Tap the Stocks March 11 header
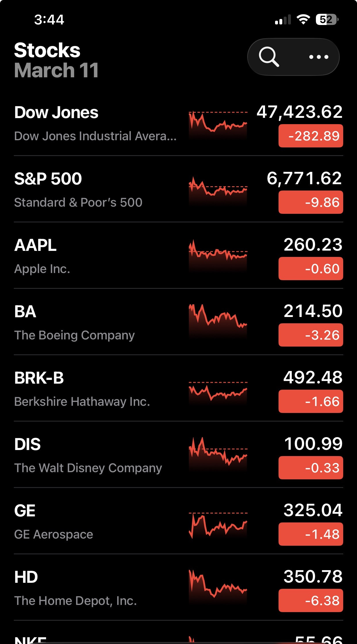The image size is (357, 644). click(56, 60)
